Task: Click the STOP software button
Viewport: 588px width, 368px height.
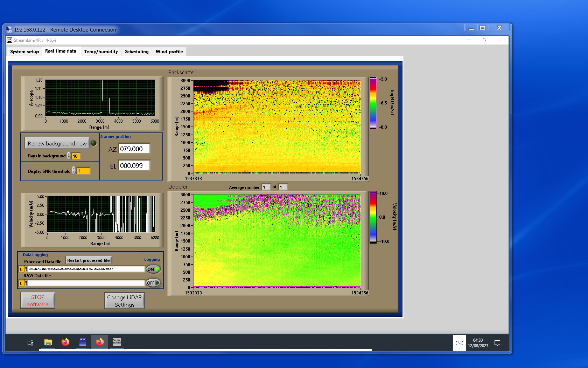Action: coord(38,300)
